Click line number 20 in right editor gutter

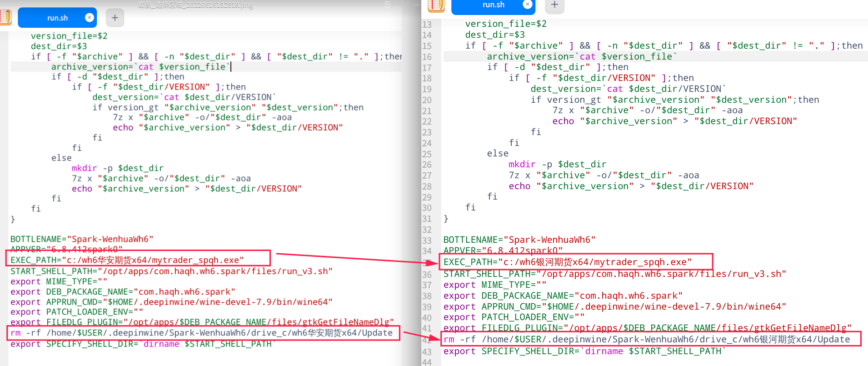pos(427,100)
